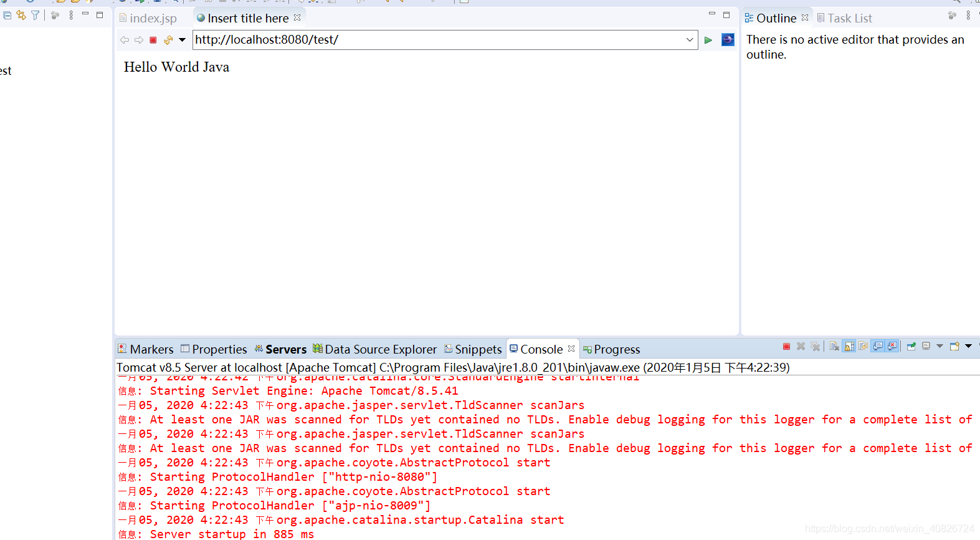Click Tomcat v8.5 Server console title line
The image size is (980, 540).
pyautogui.click(x=453, y=367)
